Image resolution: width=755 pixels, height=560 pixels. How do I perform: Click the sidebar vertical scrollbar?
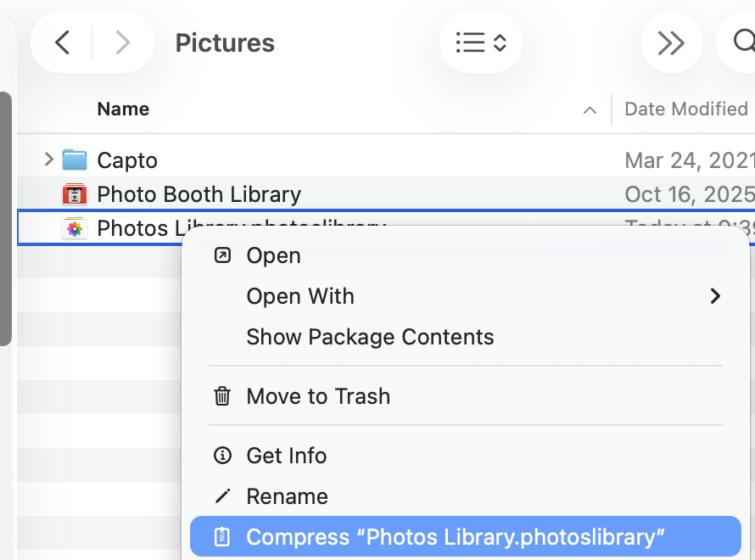(5, 219)
